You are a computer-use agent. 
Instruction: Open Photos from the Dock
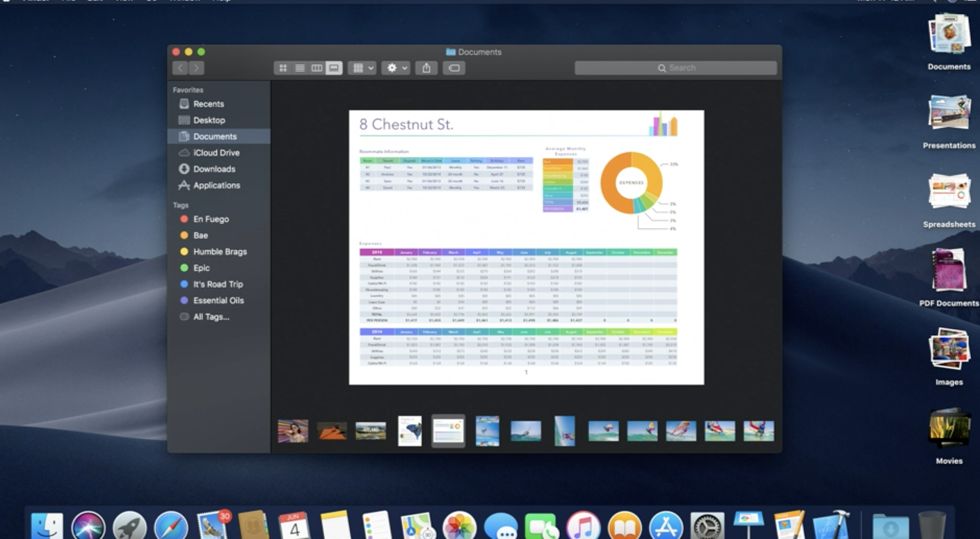(x=459, y=526)
